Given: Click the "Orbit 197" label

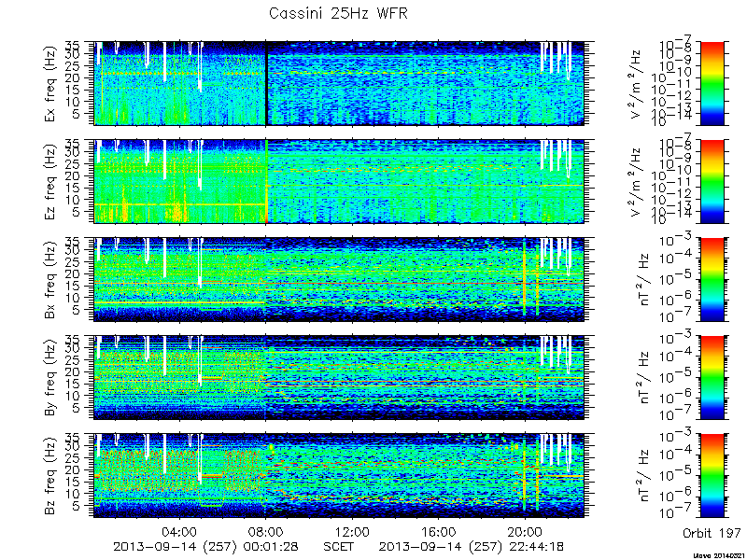Looking at the screenshot, I should point(712,532).
